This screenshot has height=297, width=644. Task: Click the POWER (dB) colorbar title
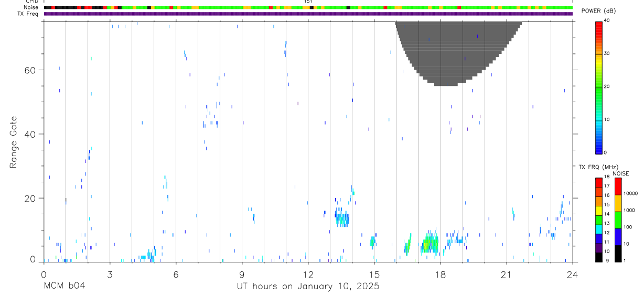[x=598, y=12]
